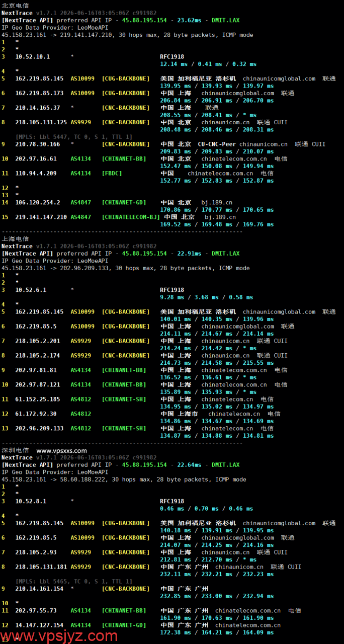
Task: Select latency 152.77 ms / 152.83 ms / 152.87 ms
Action: (217, 181)
